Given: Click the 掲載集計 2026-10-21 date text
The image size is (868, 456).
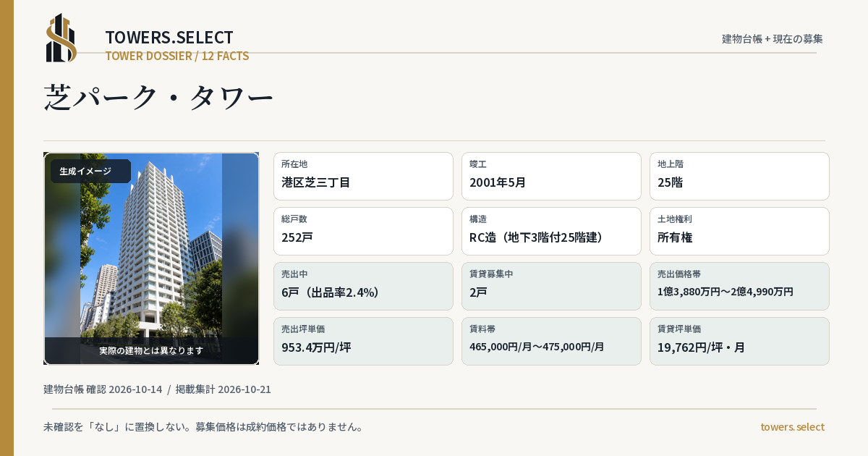Looking at the screenshot, I should tap(224, 389).
